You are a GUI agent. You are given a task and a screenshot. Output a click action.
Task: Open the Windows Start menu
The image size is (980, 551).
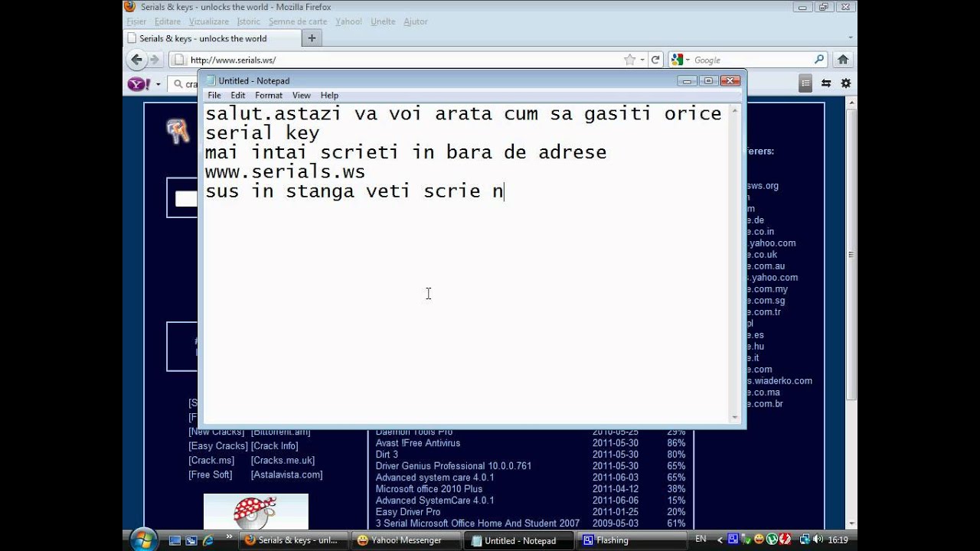click(142, 540)
